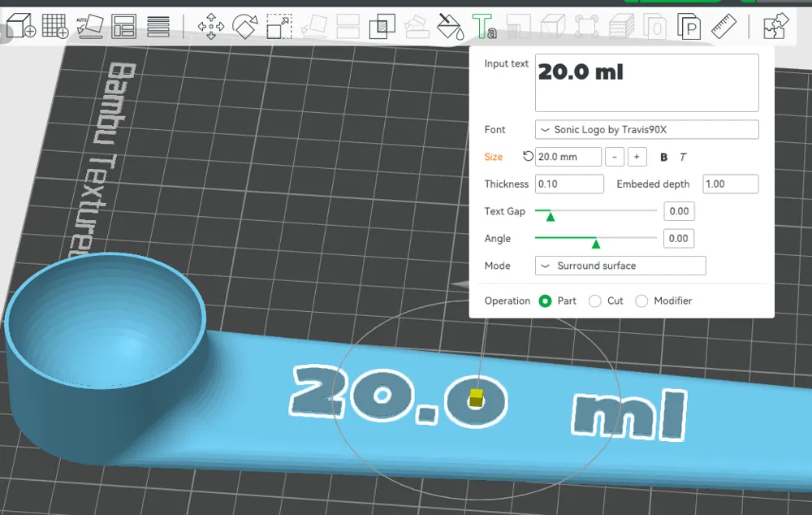Open the Fuzzy skin painting tool
This screenshot has height=515, width=812.
tap(621, 27)
